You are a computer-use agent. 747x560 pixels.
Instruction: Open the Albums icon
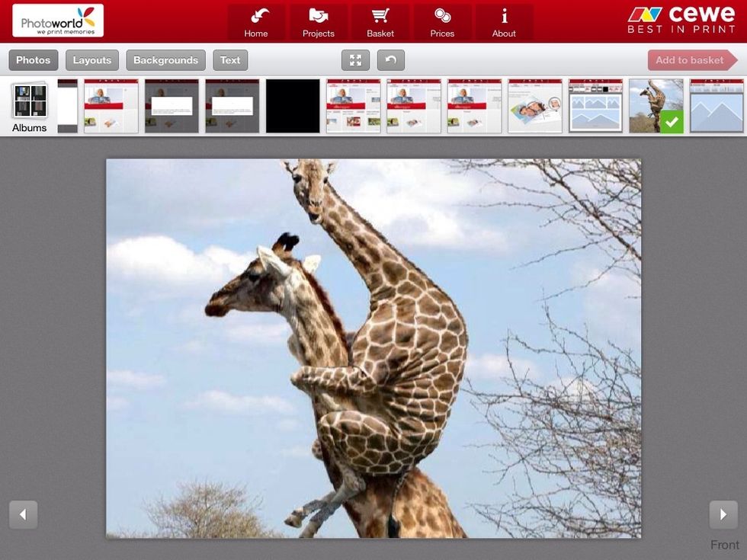coord(30,107)
